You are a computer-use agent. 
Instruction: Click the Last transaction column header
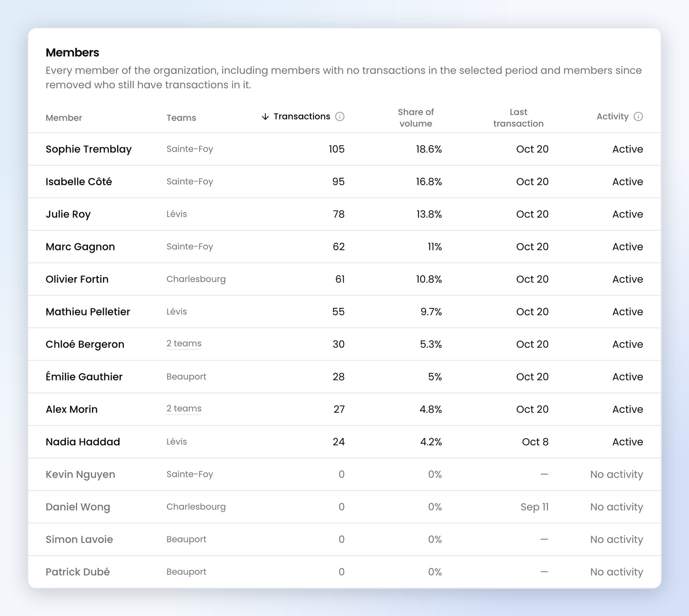[518, 118]
